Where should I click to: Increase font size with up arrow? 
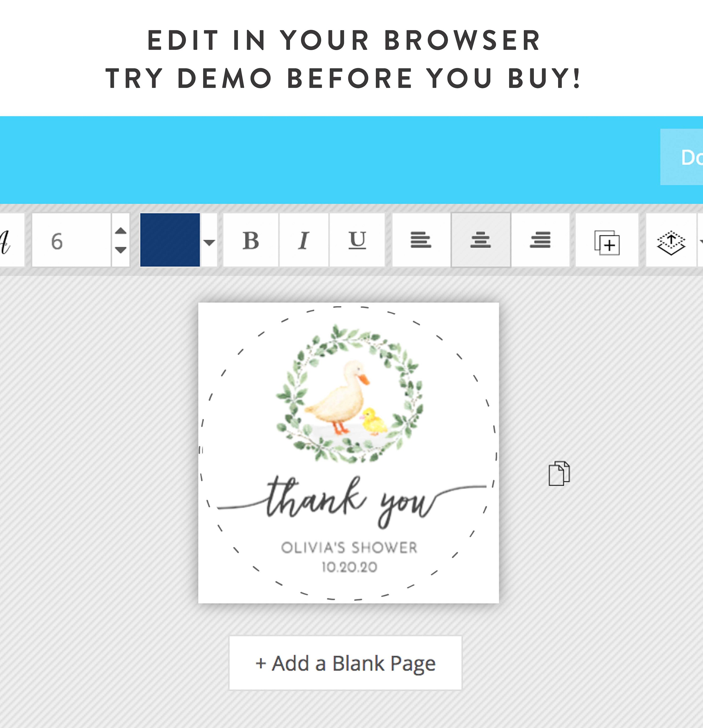(121, 231)
